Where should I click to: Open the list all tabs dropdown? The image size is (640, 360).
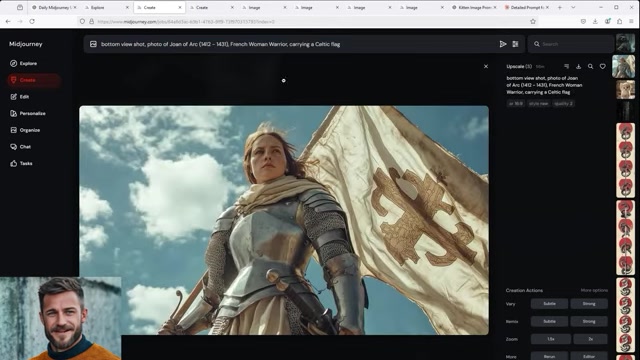[x=573, y=7]
